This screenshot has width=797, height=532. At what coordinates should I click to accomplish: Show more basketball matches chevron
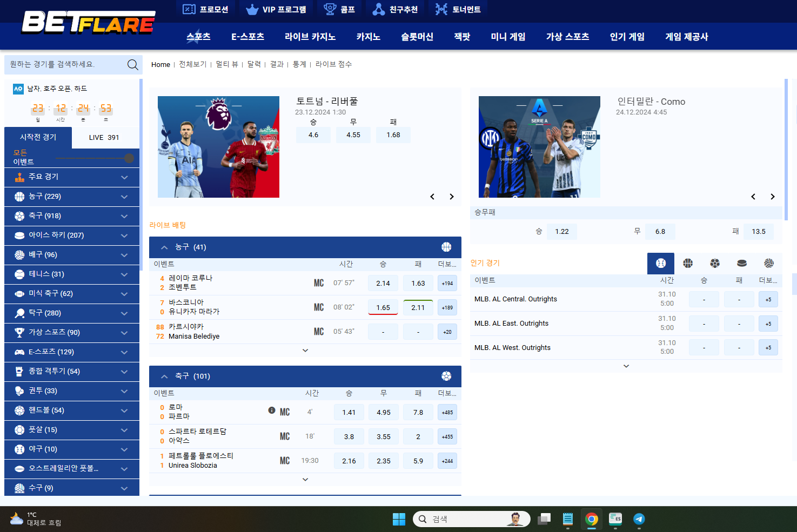(x=305, y=351)
